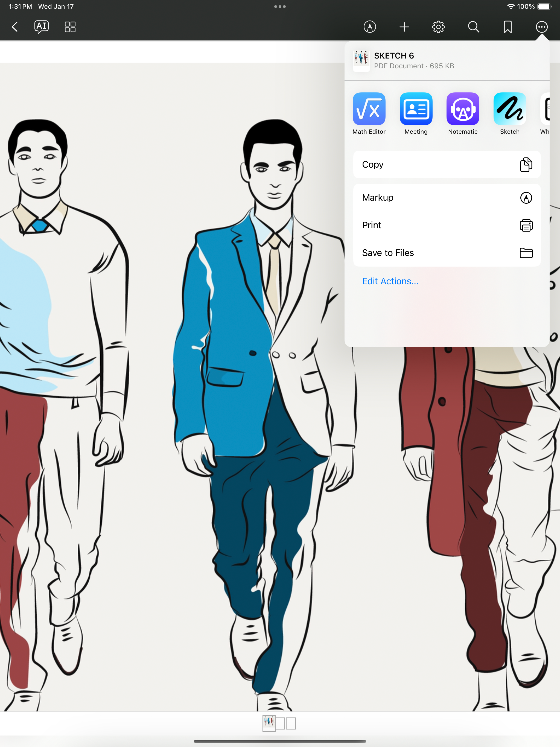560x747 pixels.
Task: Choose Save to Files
Action: (x=447, y=253)
